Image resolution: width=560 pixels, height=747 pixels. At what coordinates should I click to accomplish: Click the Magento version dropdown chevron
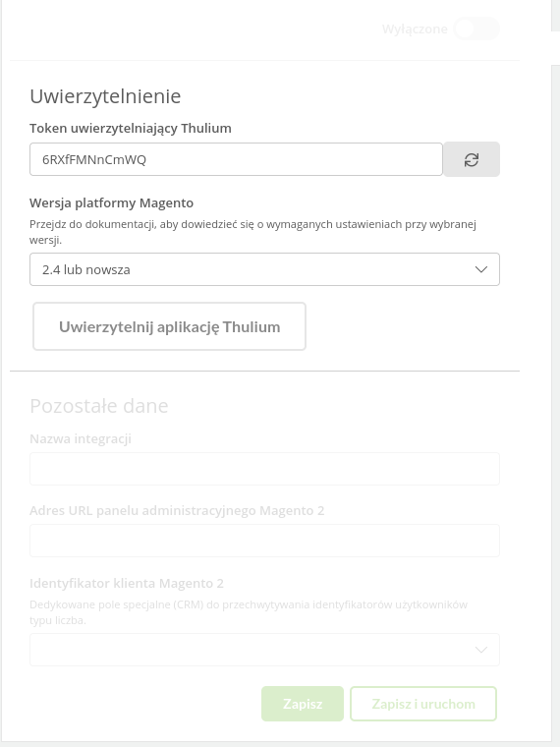coord(481,269)
